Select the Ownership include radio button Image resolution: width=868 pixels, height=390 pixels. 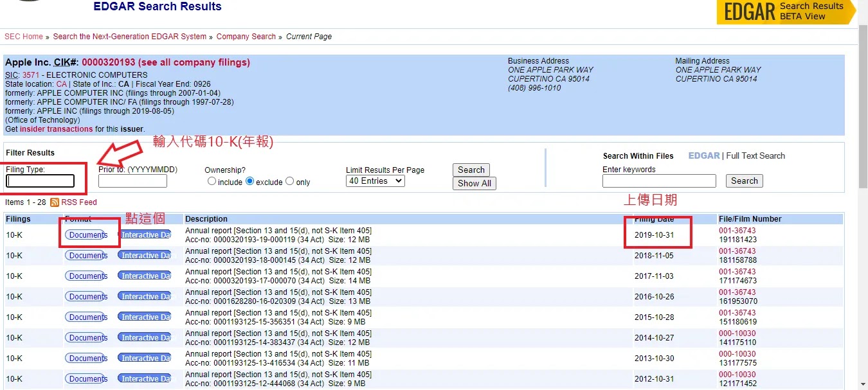coord(212,182)
